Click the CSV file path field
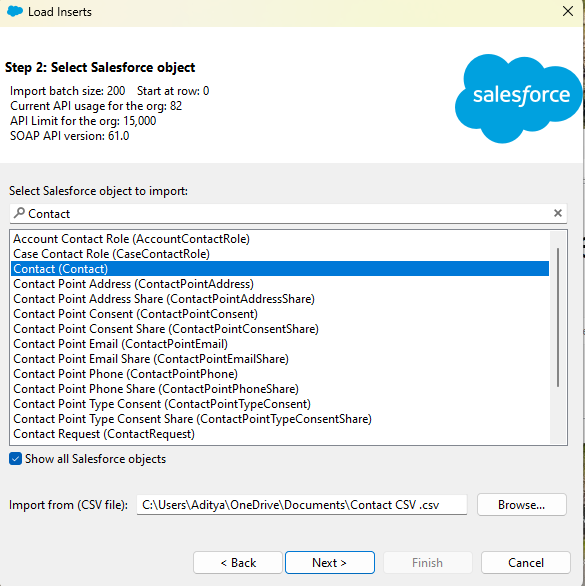Image resolution: width=585 pixels, height=586 pixels. [302, 505]
